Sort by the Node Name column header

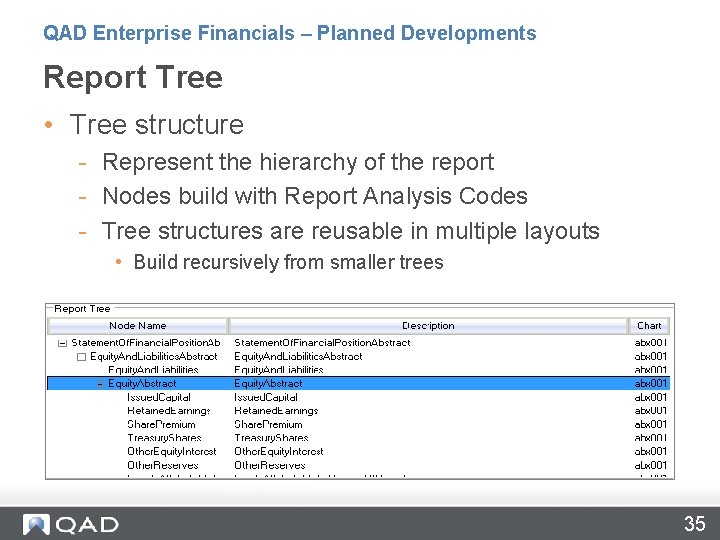coord(138,326)
